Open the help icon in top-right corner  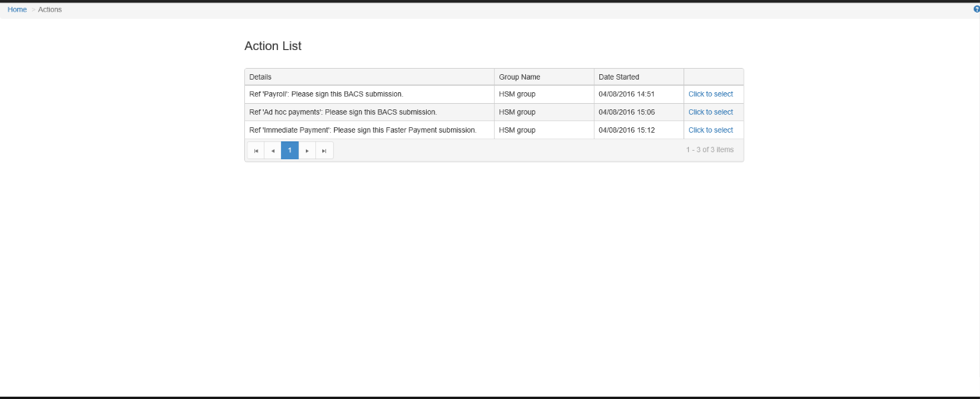[x=976, y=9]
